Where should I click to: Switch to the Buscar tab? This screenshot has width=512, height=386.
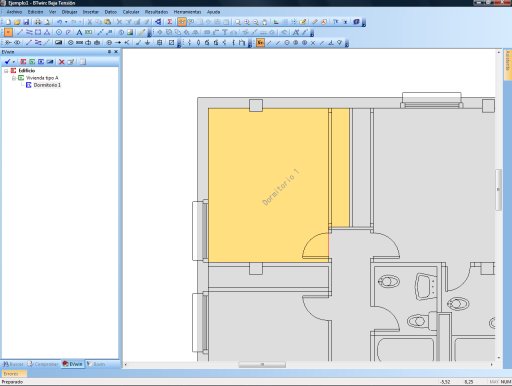pos(13,364)
